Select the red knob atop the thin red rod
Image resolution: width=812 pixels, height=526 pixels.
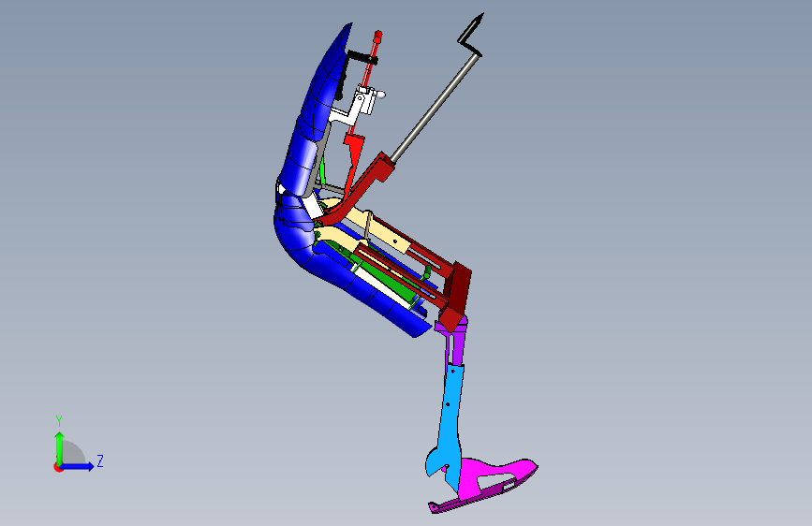tap(378, 36)
